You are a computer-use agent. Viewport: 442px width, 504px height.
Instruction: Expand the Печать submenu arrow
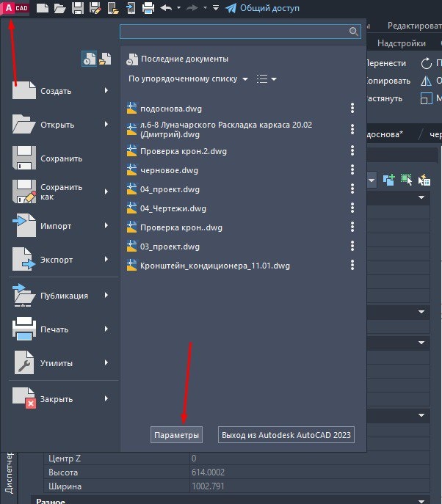pyautogui.click(x=106, y=329)
